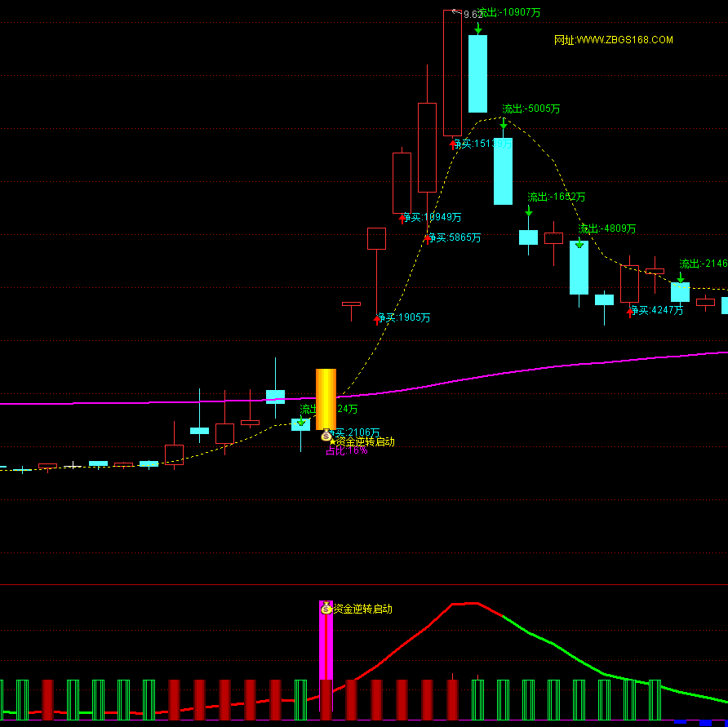Image resolution: width=728 pixels, height=727 pixels.
Task: Select the tall cyan candle below 流出:-10907万
Action: [477, 73]
